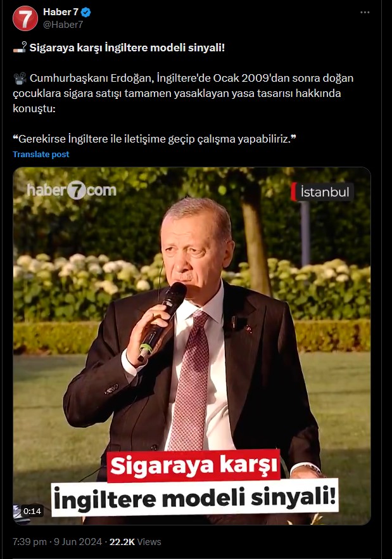The height and width of the screenshot is (559, 392).
Task: Click the İstanbul location tag on video
Action: [x=322, y=192]
